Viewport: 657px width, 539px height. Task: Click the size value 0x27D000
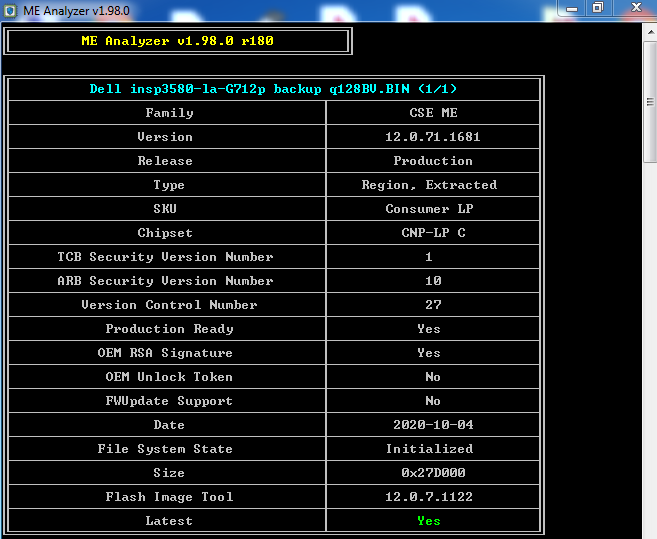tap(433, 473)
